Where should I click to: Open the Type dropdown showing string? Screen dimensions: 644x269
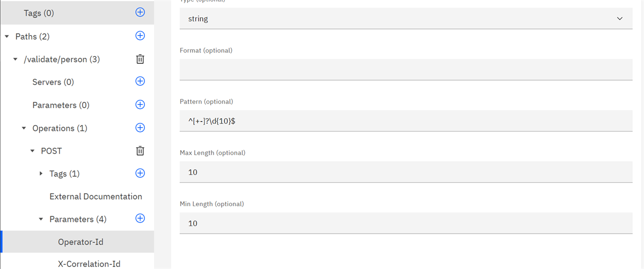click(406, 19)
